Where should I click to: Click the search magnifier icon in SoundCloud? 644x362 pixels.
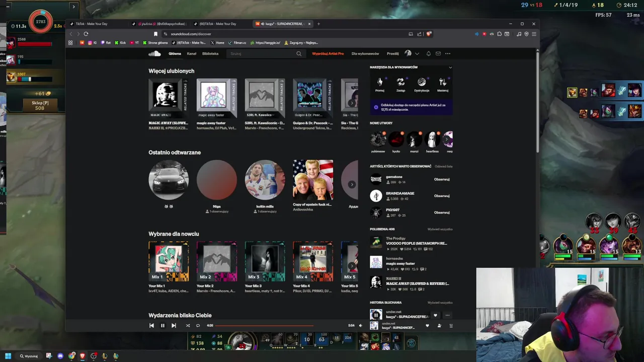[x=299, y=54]
